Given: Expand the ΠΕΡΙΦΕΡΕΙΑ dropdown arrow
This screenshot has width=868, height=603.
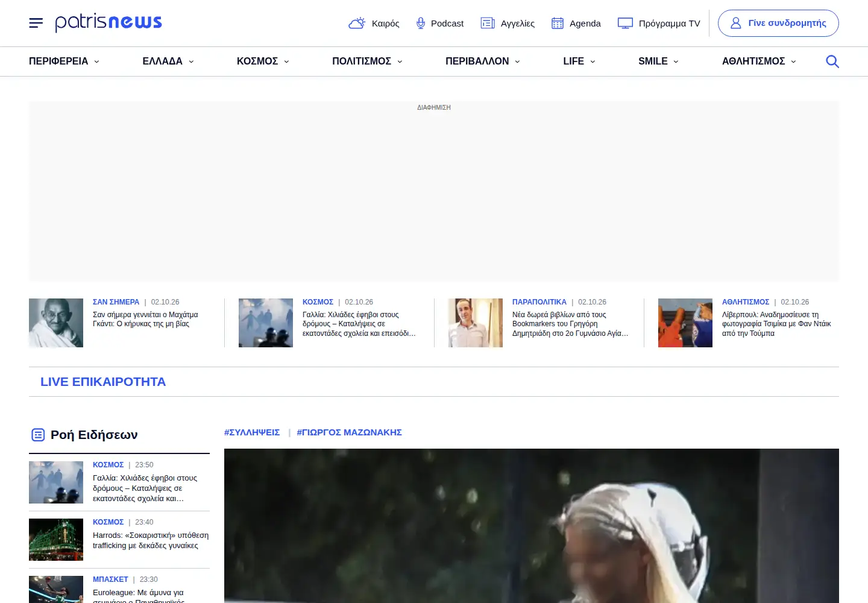Looking at the screenshot, I should pyautogui.click(x=96, y=62).
